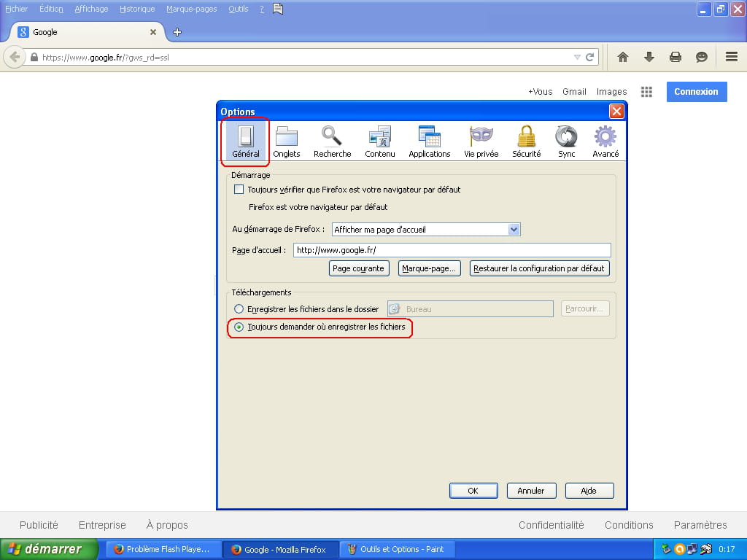Click the browser address bar
This screenshot has height=560, width=747.
[x=305, y=57]
